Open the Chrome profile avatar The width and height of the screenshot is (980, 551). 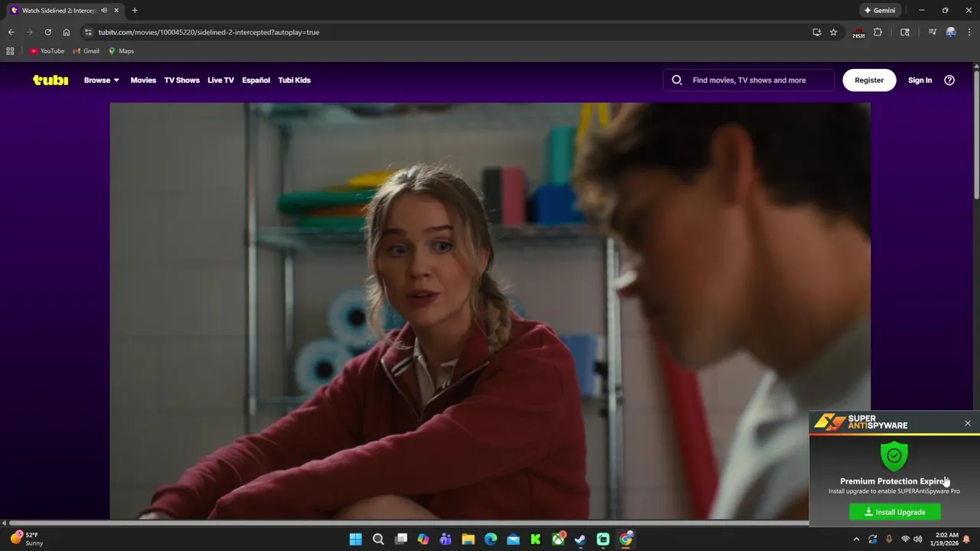click(951, 32)
